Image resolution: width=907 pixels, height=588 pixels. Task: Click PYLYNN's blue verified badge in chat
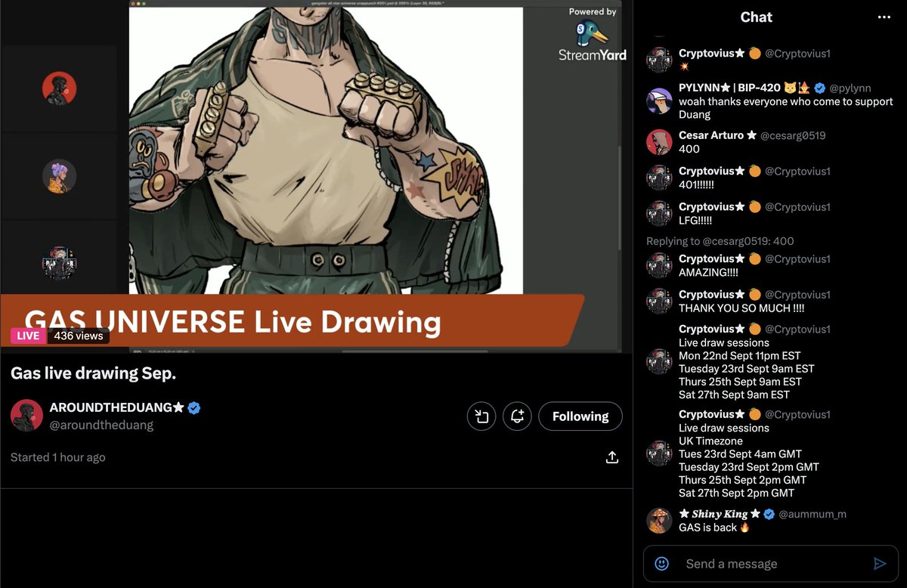[x=821, y=88]
